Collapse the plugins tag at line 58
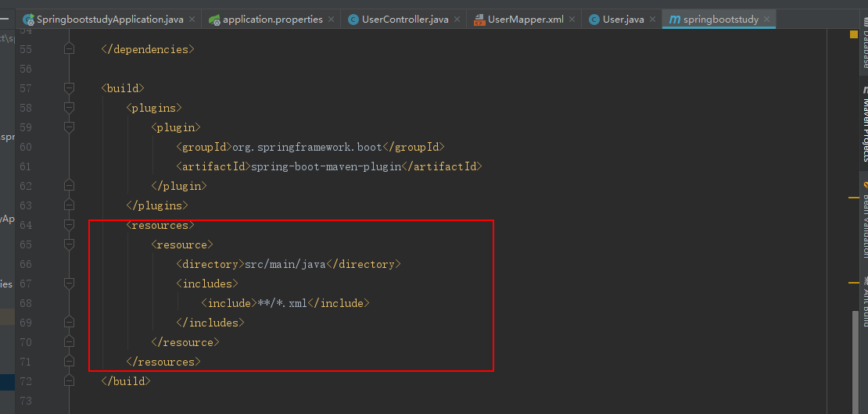This screenshot has width=868, height=414. pyautogui.click(x=69, y=108)
